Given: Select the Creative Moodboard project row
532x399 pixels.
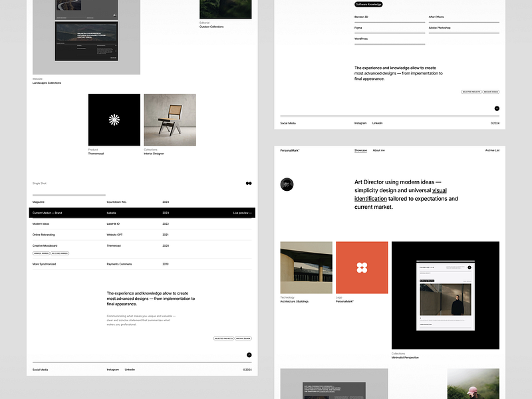Looking at the screenshot, I should tap(142, 249).
